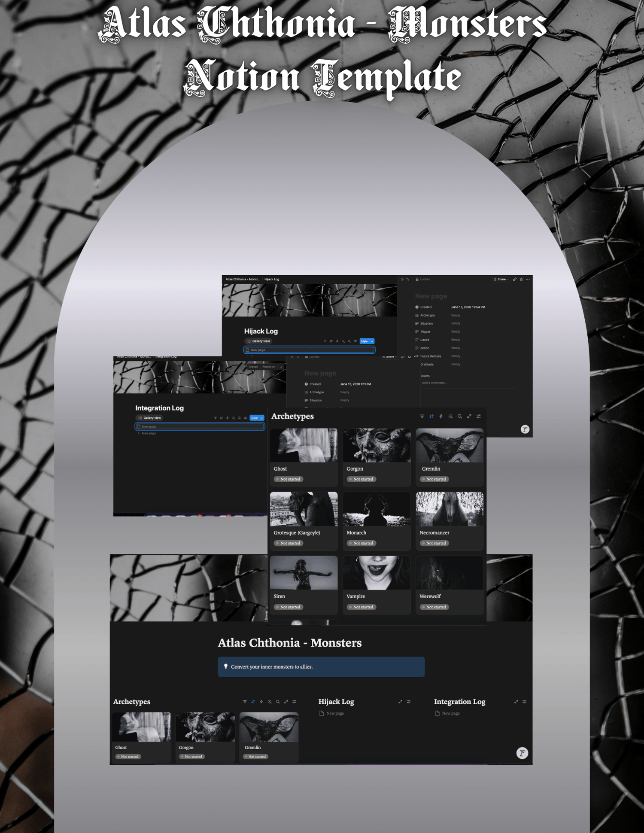Click Change cover button on Integration Log cover

pos(253,367)
